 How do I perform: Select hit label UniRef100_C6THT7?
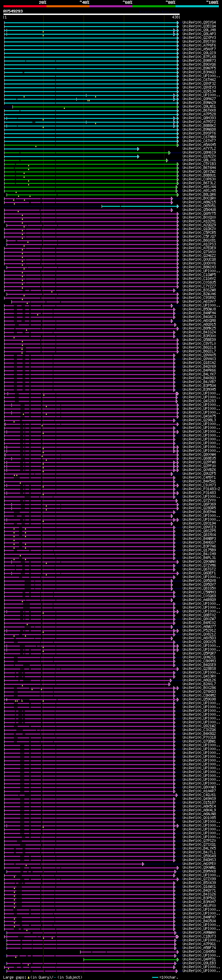click(199, 141)
